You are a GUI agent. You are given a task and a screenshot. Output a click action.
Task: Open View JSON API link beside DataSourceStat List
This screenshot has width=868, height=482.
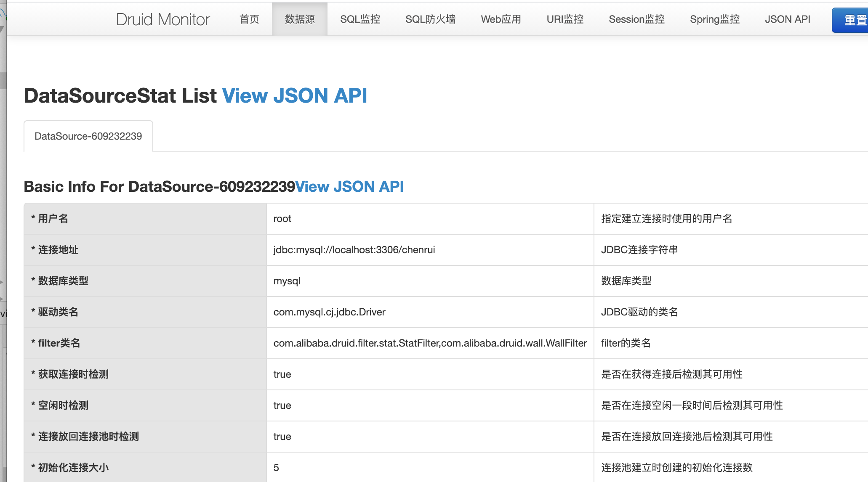click(294, 95)
